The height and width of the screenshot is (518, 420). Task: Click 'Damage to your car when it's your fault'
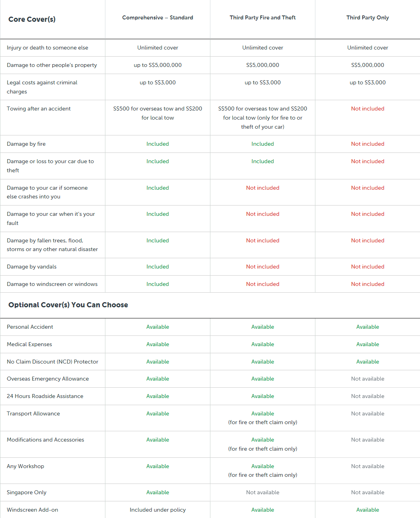[51, 218]
